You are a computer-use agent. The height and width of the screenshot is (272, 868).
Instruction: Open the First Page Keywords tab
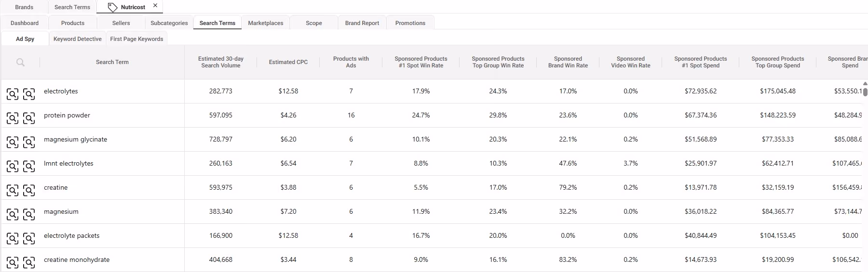(x=136, y=39)
